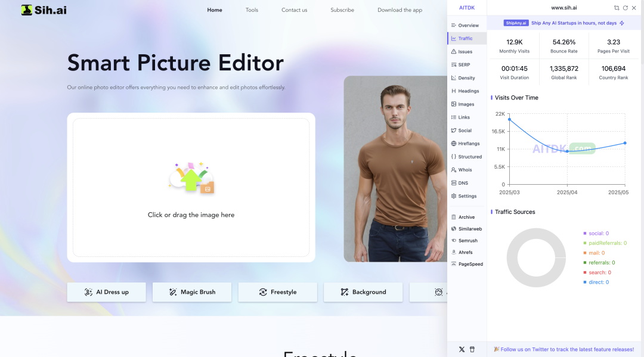Click the Sih.ai logo icon
Viewport: 644px width, 357px height.
pos(27,10)
